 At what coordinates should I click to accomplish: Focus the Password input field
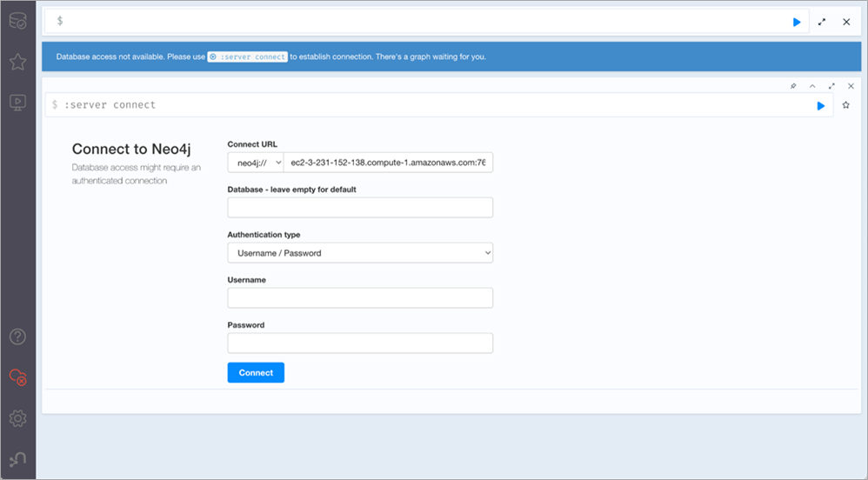click(360, 343)
